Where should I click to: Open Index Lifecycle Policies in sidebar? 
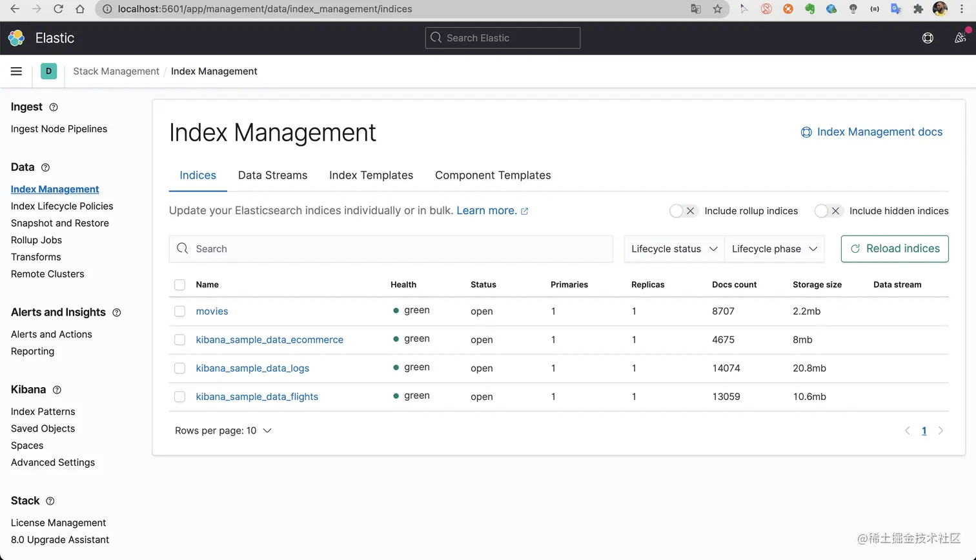click(x=62, y=206)
